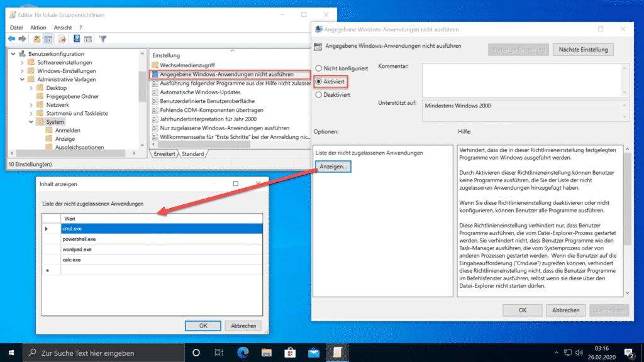
Task: Click the policy icon in the dialog header
Action: [x=318, y=47]
